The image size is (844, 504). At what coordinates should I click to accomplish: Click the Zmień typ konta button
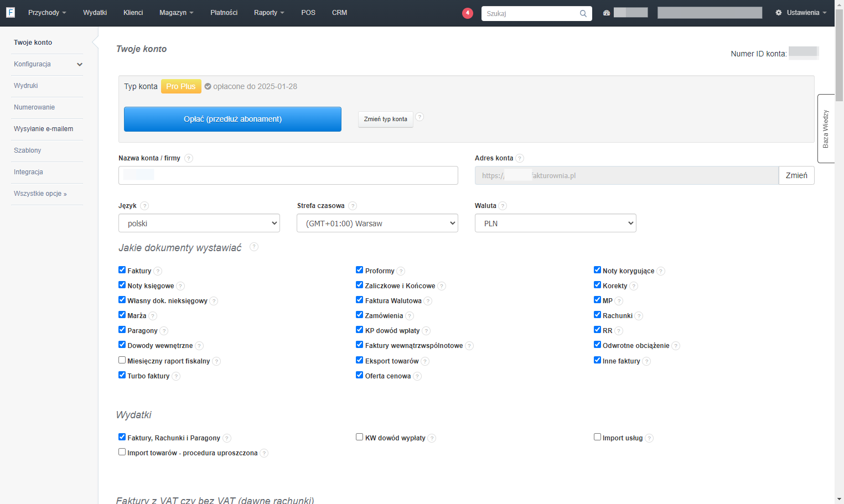click(386, 119)
